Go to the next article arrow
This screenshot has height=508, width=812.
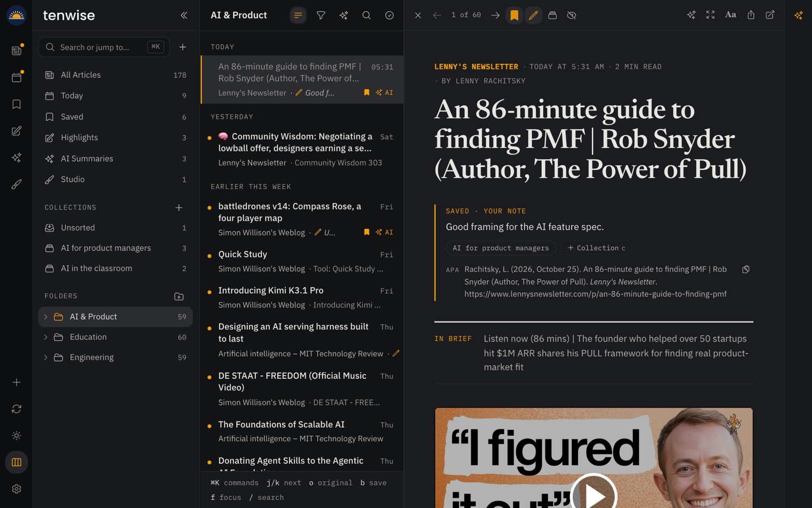coord(495,16)
